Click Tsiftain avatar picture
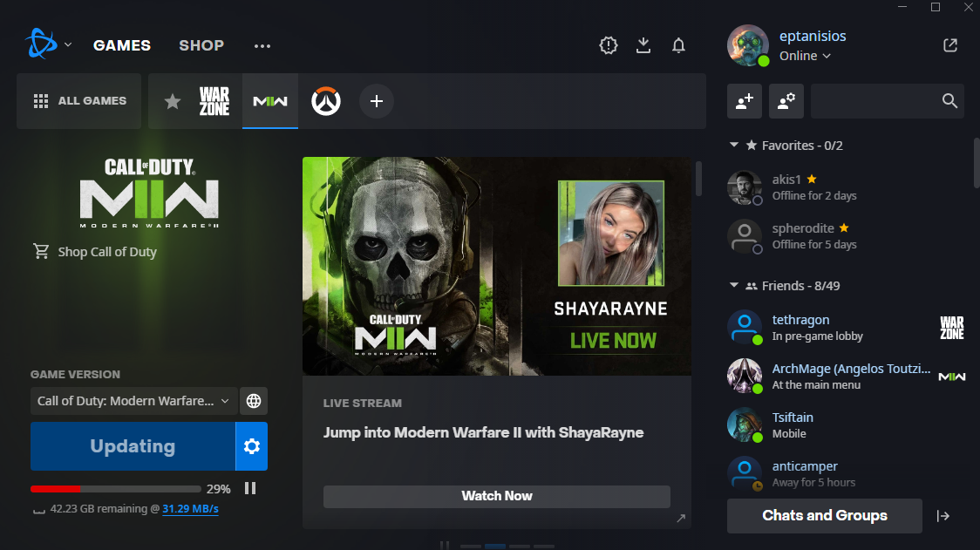Viewport: 980px width, 550px height. click(x=745, y=424)
